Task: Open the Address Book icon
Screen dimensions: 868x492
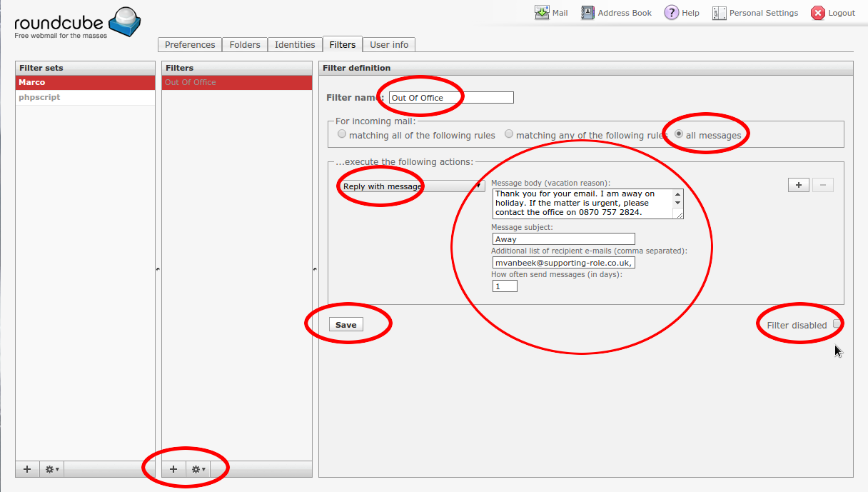Action: click(x=587, y=13)
